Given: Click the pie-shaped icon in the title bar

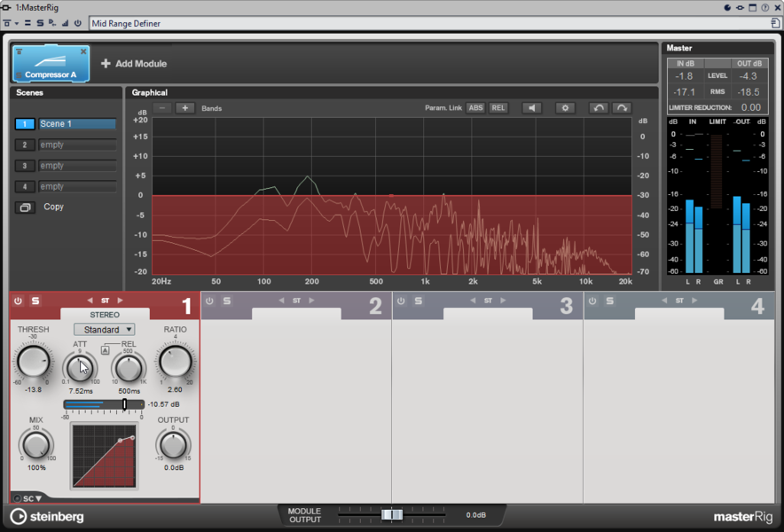Looking at the screenshot, I should 727,7.
